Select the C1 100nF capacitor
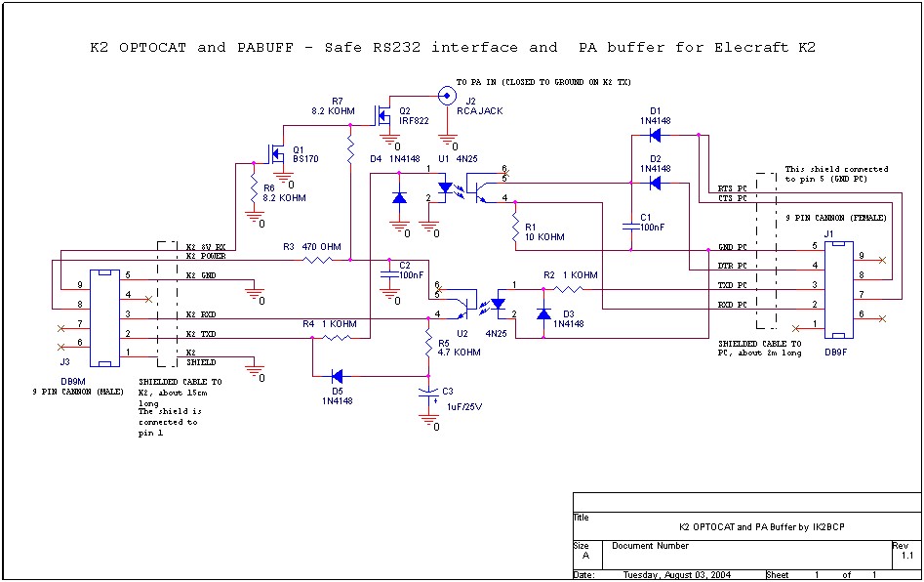The height and width of the screenshot is (582, 924). click(x=630, y=227)
